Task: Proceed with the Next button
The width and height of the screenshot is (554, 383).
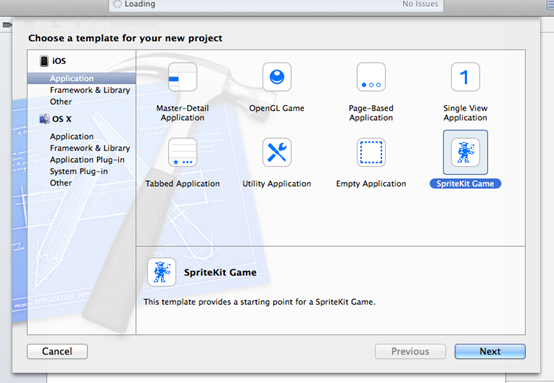Action: click(490, 352)
